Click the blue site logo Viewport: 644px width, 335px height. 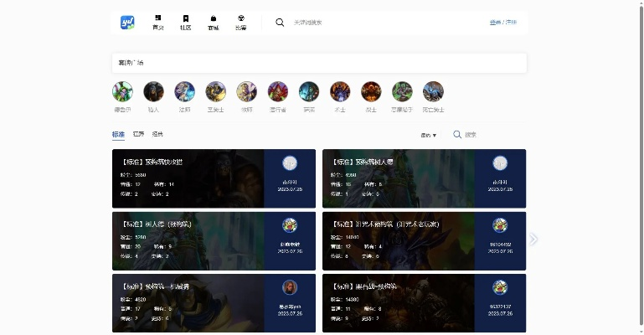pyautogui.click(x=127, y=22)
